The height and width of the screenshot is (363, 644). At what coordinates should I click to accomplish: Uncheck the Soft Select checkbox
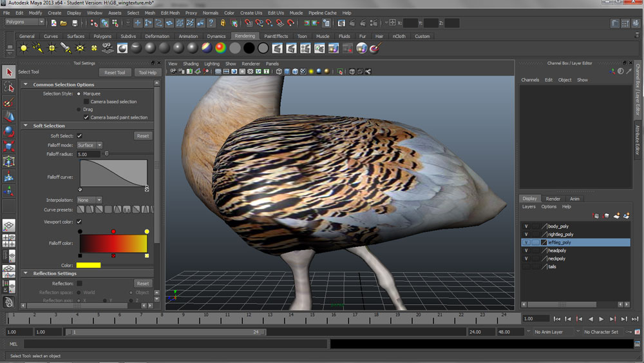80,136
